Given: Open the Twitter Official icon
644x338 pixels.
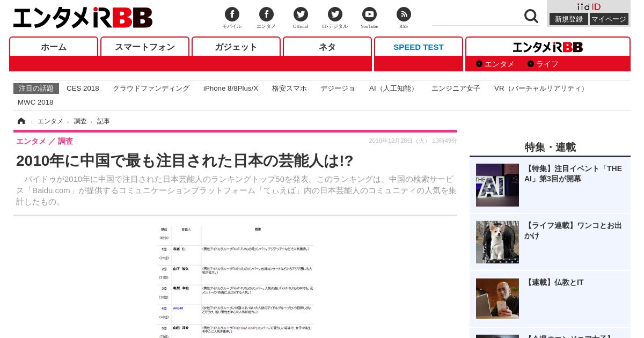Looking at the screenshot, I should [301, 14].
